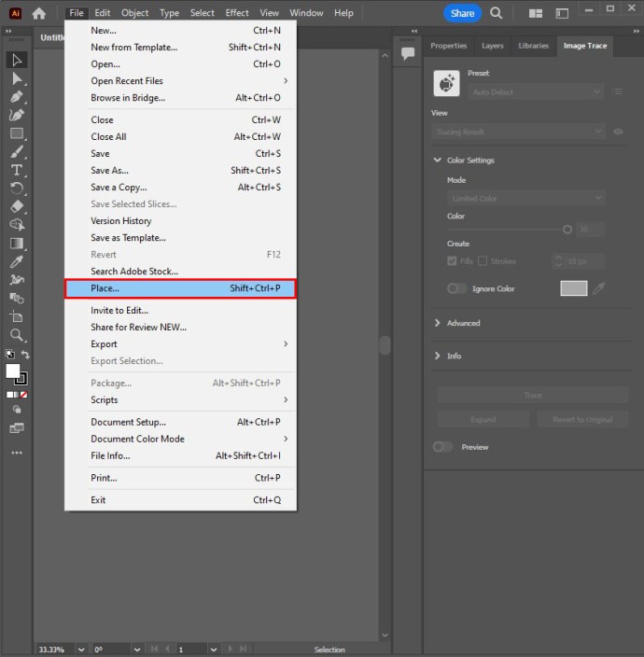
Task: Choose Place... from the File menu
Action: 179,288
